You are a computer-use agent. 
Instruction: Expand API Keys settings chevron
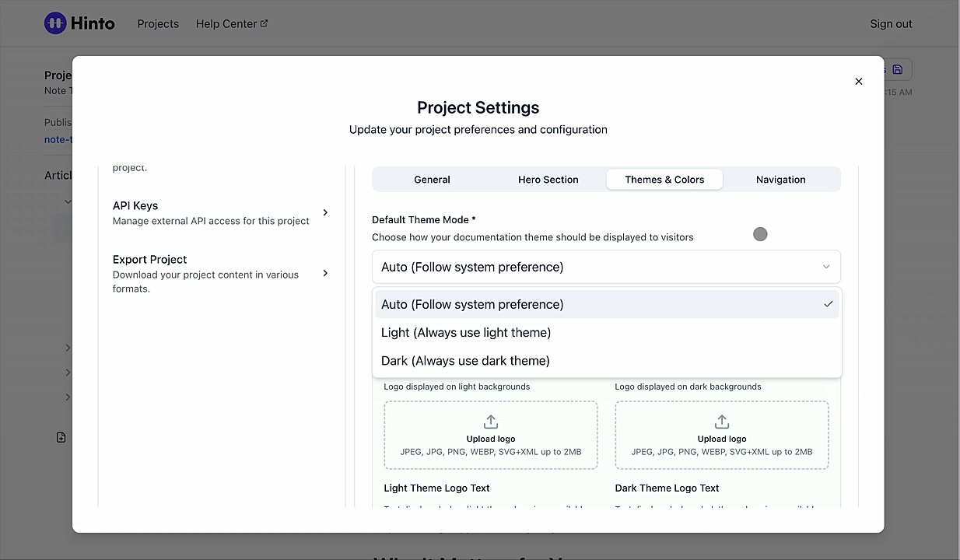click(325, 212)
